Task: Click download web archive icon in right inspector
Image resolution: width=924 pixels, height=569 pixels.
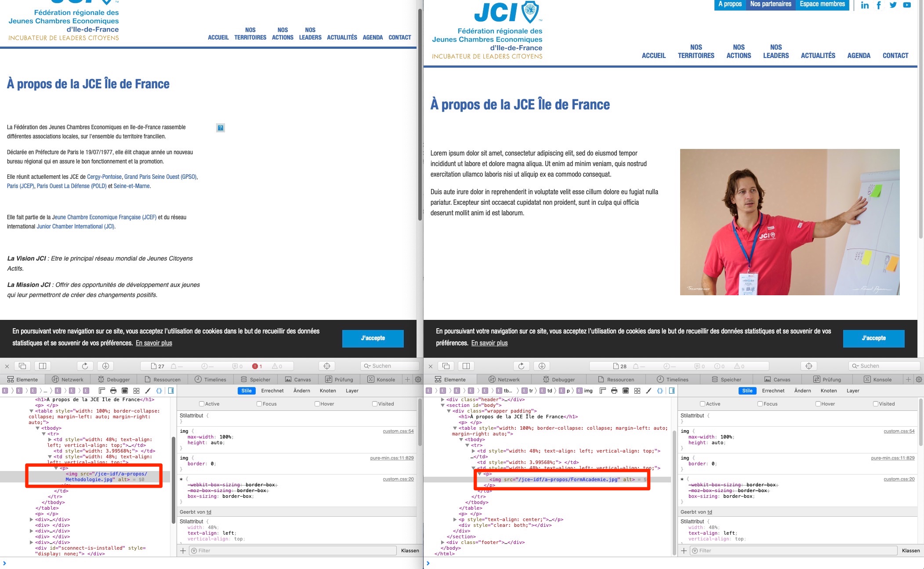Action: [542, 366]
